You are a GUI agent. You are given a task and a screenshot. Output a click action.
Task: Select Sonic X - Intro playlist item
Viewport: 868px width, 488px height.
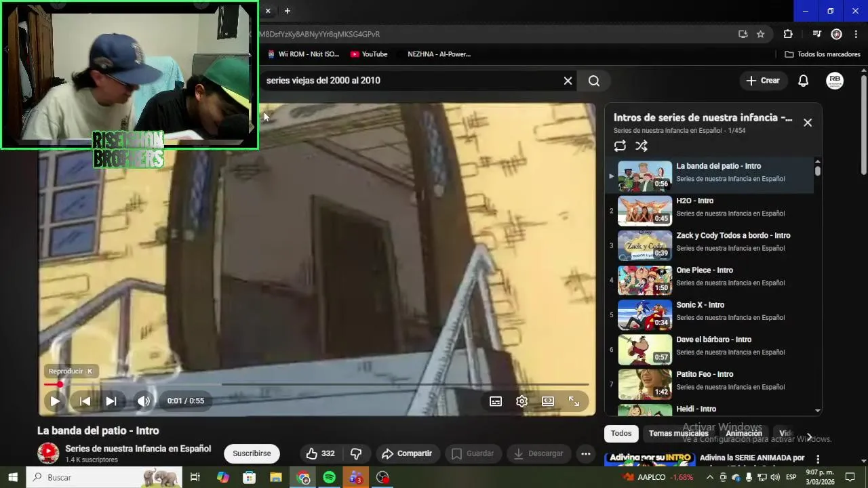point(709,314)
